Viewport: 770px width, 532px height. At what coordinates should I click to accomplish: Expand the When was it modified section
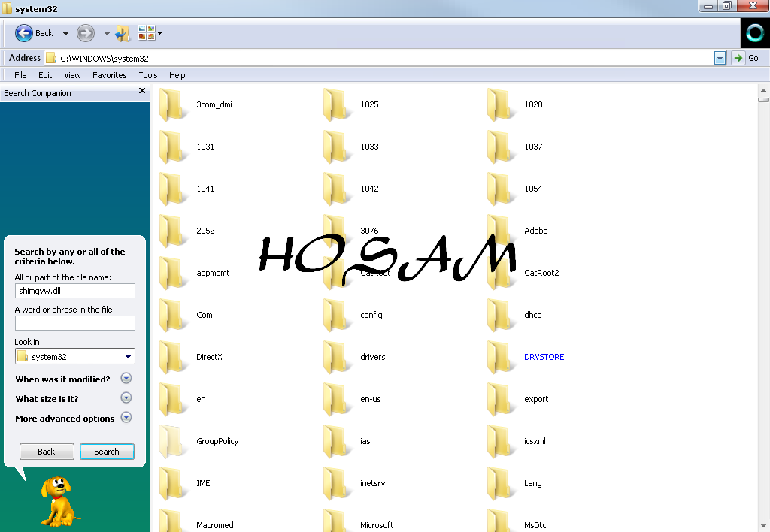pyautogui.click(x=126, y=378)
